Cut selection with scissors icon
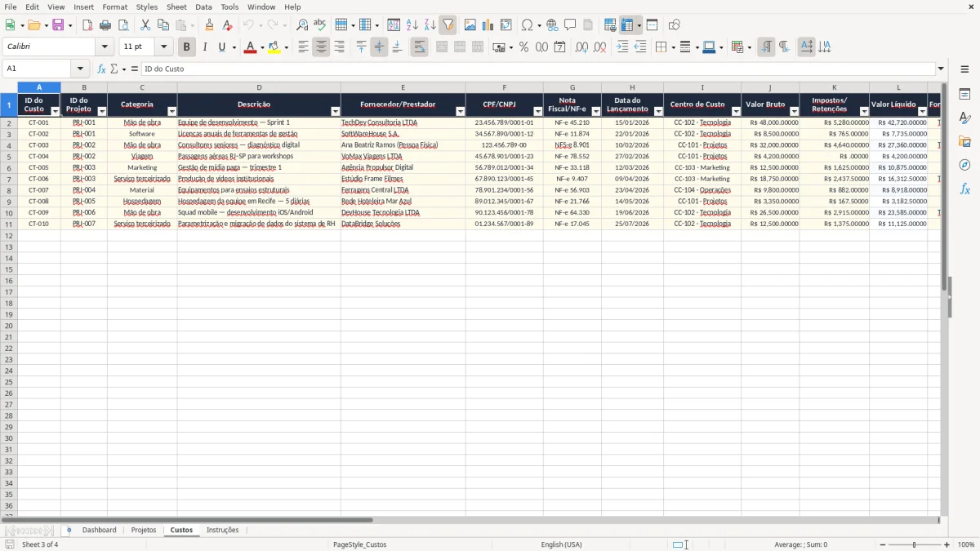980x551 pixels. pyautogui.click(x=145, y=25)
